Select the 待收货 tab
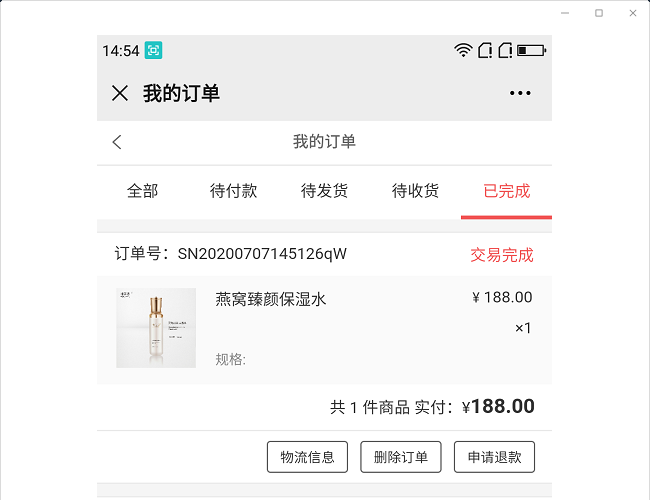Screen dimensions: 650x500 (415, 191)
